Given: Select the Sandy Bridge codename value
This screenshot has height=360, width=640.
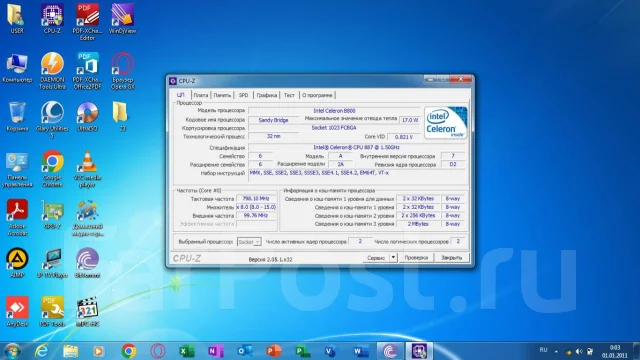Looking at the screenshot, I should pos(273,120).
